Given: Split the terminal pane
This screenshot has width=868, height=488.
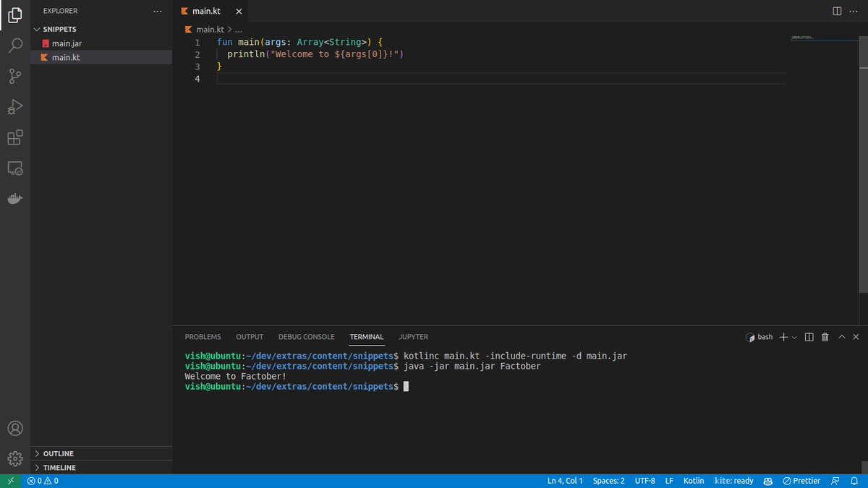Looking at the screenshot, I should point(809,336).
